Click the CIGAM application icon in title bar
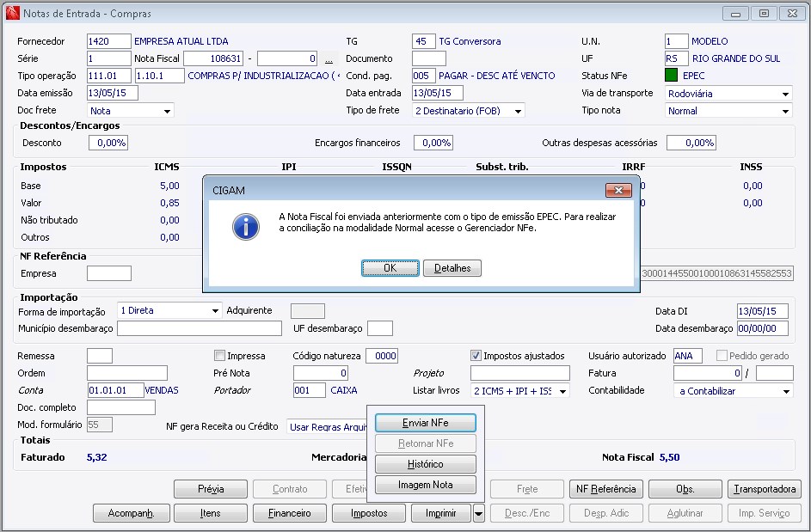The image size is (811, 532). tap(12, 14)
